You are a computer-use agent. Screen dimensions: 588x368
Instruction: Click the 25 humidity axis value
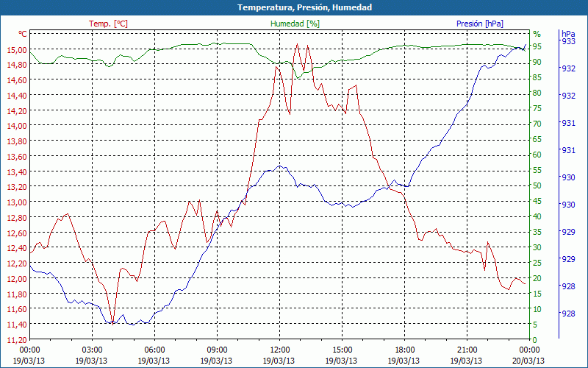[537, 263]
